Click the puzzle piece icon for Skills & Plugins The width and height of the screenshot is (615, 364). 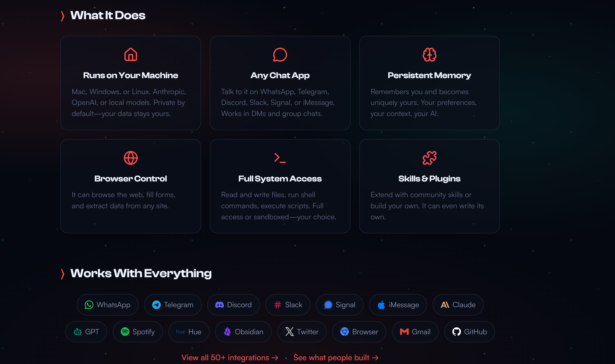[429, 158]
